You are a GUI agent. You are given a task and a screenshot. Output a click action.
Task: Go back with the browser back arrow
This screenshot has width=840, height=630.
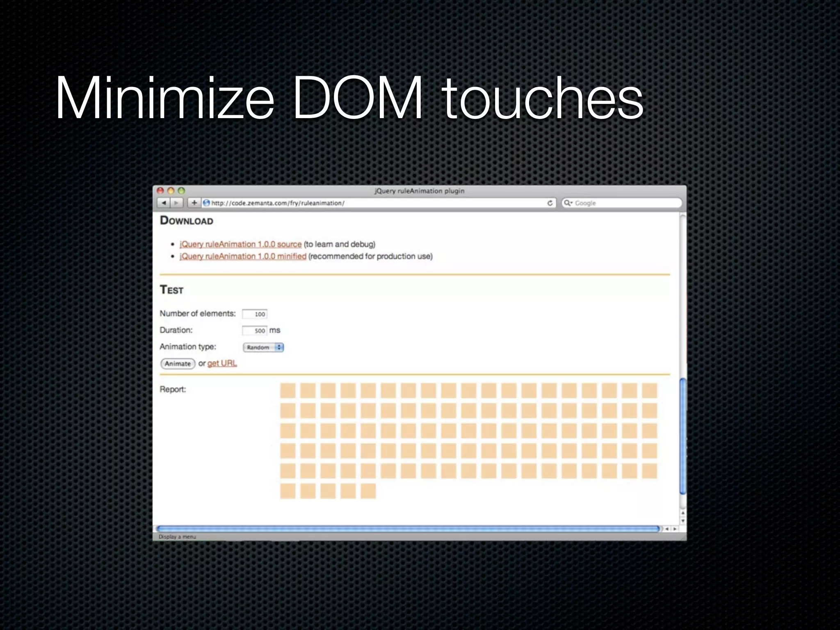(164, 203)
